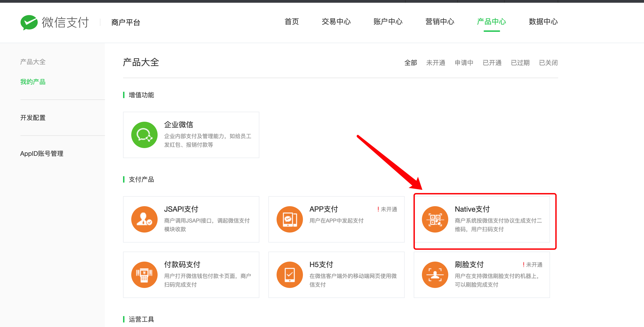The height and width of the screenshot is (327, 644).
Task: Click 未开通 status on 刷脸支付 card
Action: [x=533, y=265]
